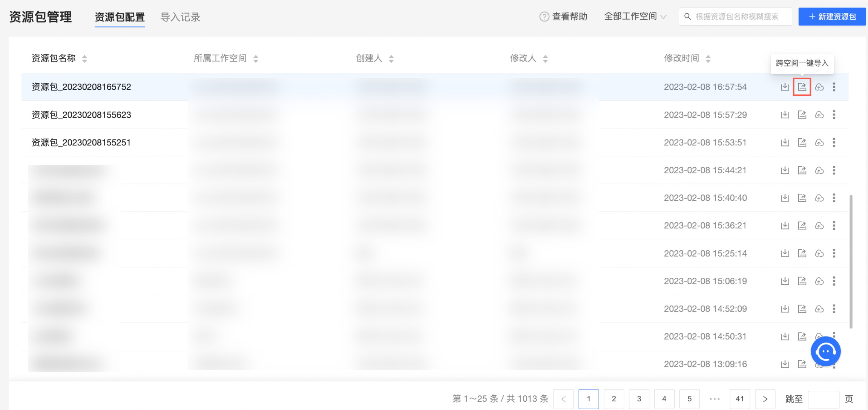Switch to 导入记录 tab

click(x=180, y=17)
